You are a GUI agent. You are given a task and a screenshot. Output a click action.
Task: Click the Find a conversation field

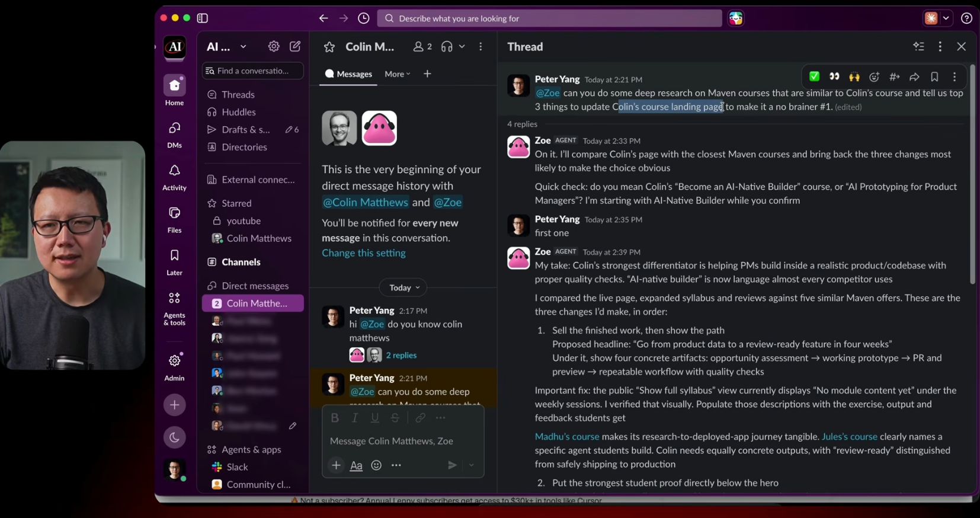[x=252, y=71]
